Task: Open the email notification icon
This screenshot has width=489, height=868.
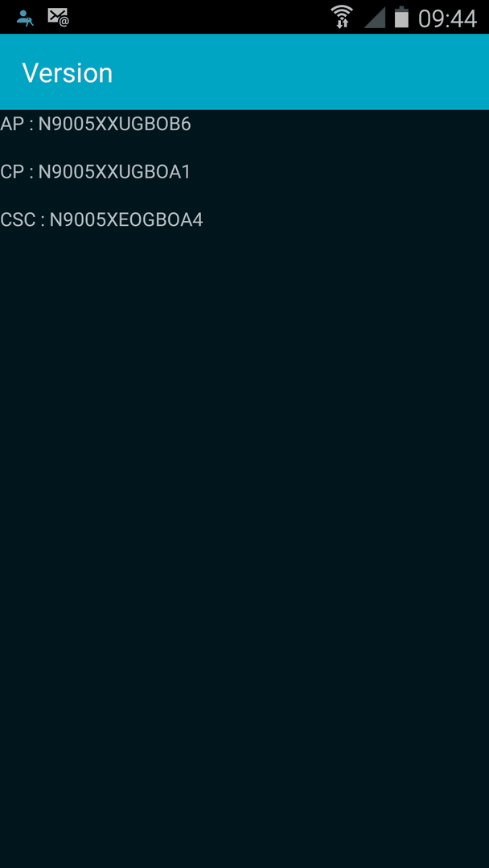Action: pyautogui.click(x=58, y=17)
